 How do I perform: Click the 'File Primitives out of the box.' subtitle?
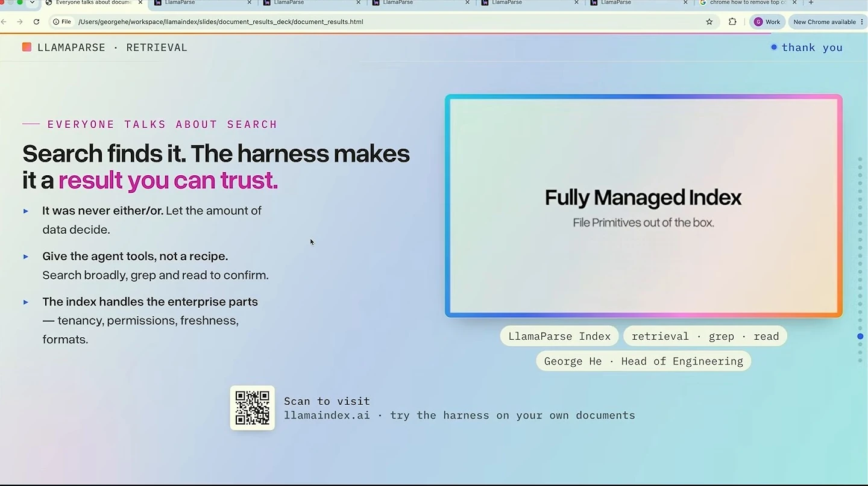(x=643, y=223)
